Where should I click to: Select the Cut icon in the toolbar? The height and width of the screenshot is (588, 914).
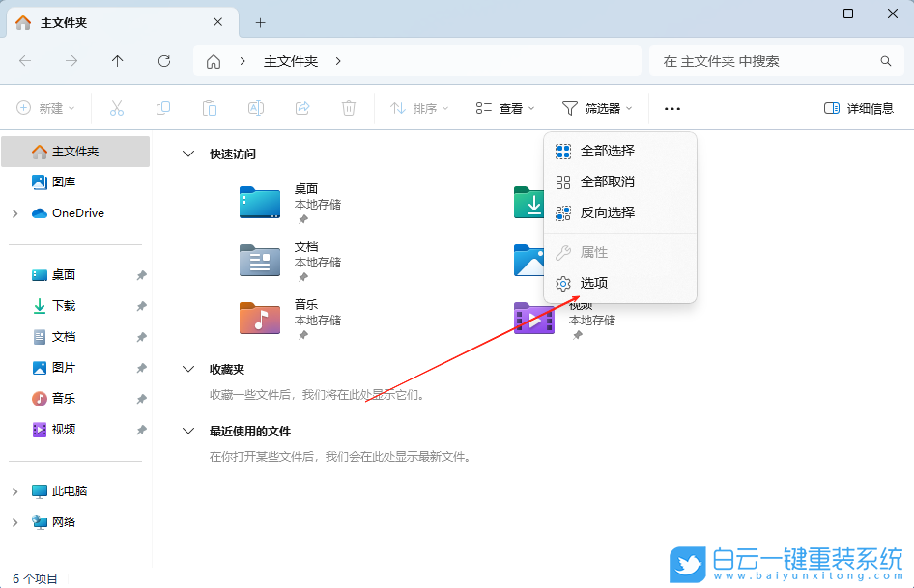coord(116,108)
